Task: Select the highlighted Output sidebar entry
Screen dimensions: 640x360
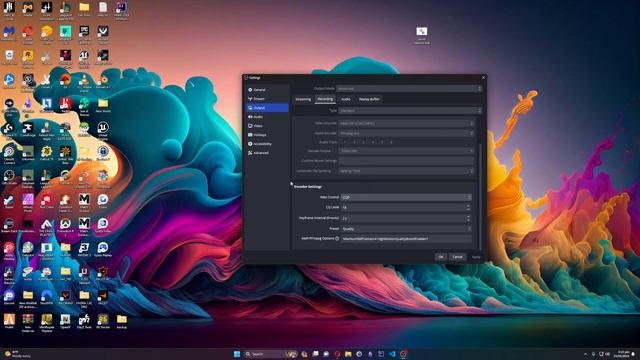Action: 267,108
